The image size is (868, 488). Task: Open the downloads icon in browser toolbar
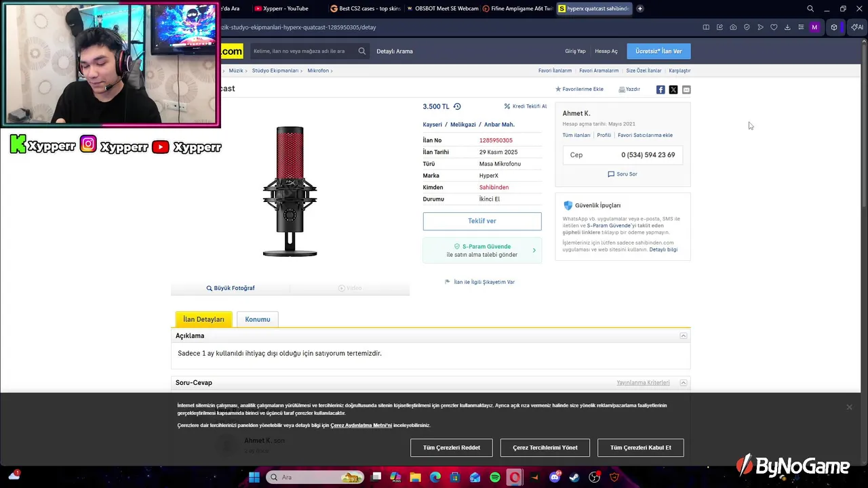[x=787, y=27]
